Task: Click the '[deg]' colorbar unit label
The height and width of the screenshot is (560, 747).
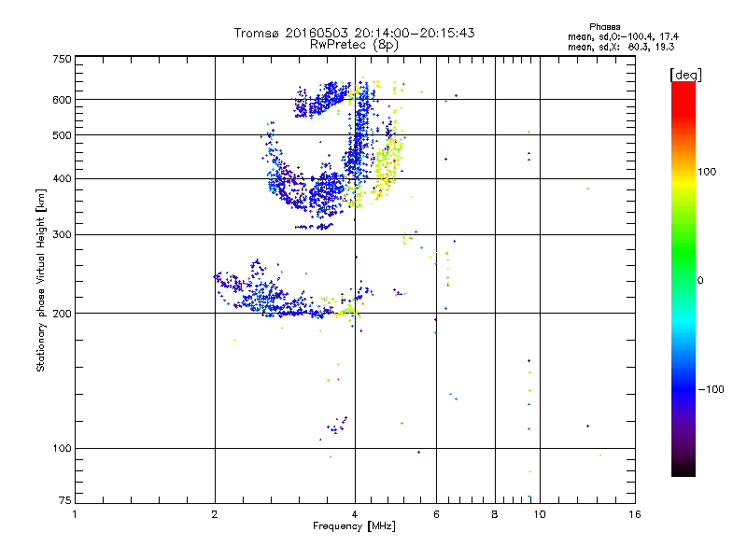Action: pyautogui.click(x=685, y=76)
